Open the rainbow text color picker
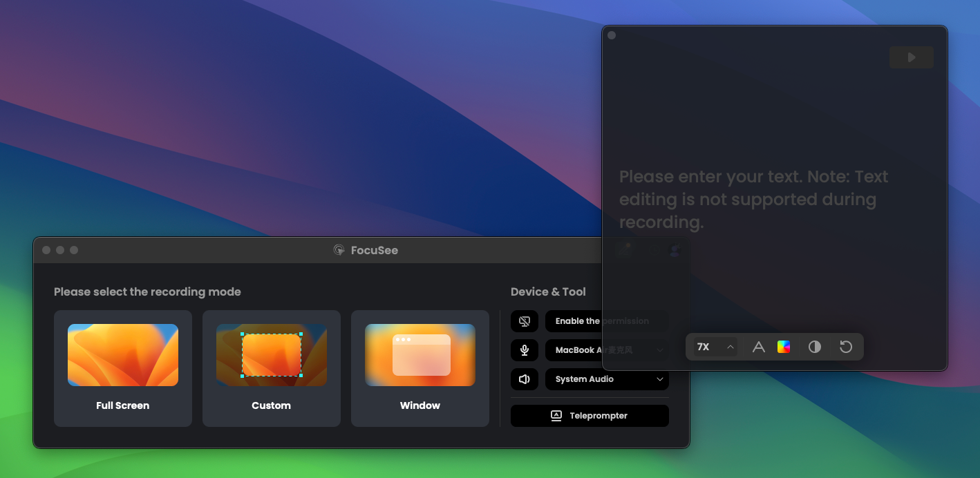Screen dimensions: 980x478 point(784,347)
